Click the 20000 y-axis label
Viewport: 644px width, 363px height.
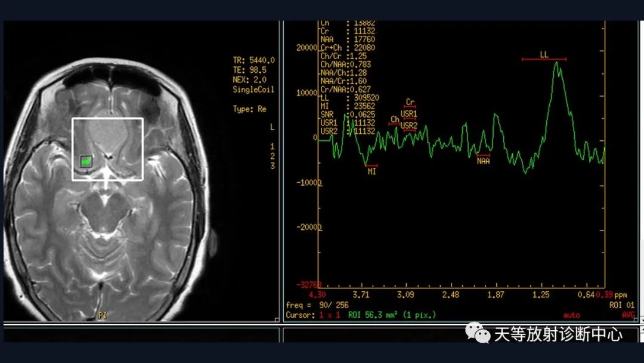coord(307,48)
